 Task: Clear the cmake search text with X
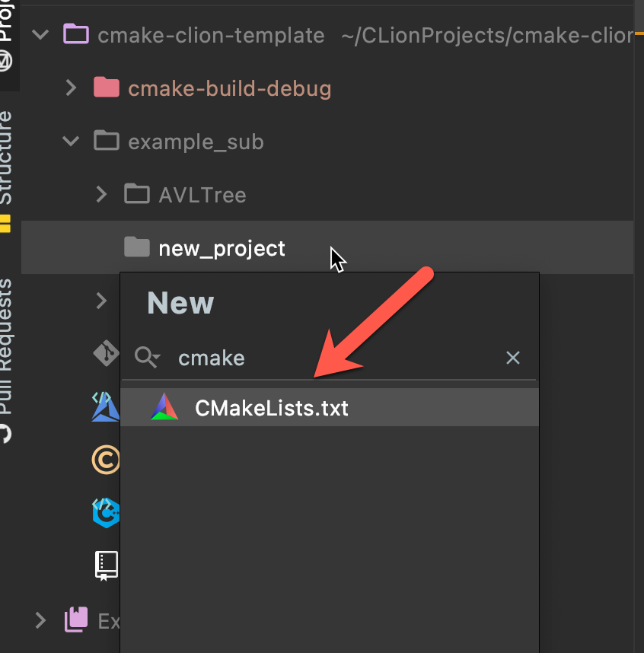(513, 358)
